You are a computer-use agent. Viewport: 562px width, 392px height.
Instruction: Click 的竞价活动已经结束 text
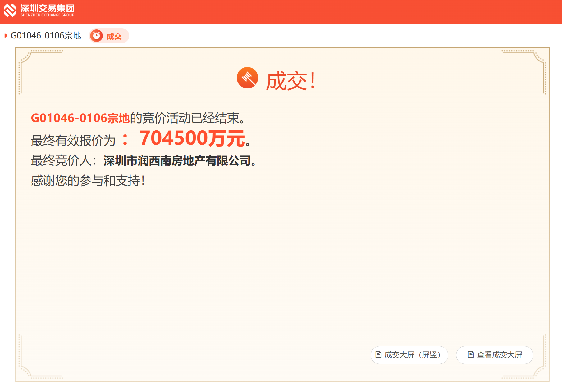tap(184, 118)
